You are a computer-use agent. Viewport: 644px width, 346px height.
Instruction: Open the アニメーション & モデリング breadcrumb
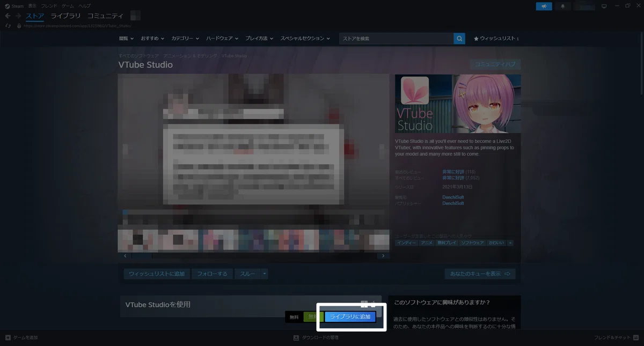click(x=190, y=56)
